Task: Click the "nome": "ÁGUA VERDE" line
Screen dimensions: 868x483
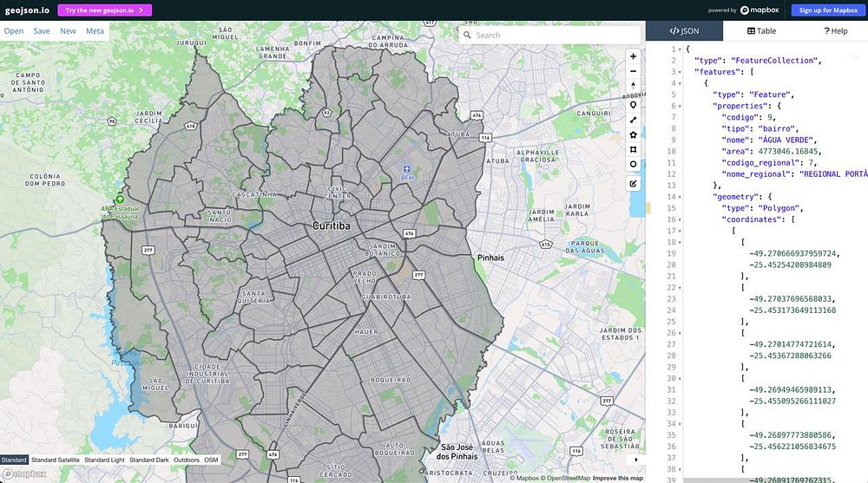Action: pyautogui.click(x=769, y=140)
